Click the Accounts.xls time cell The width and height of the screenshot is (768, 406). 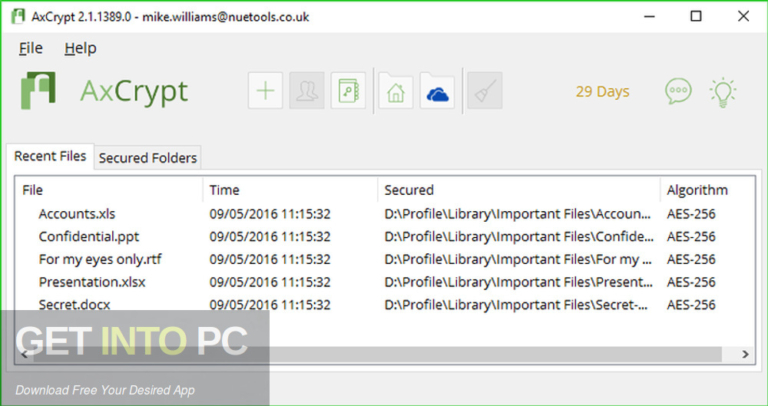pyautogui.click(x=270, y=214)
